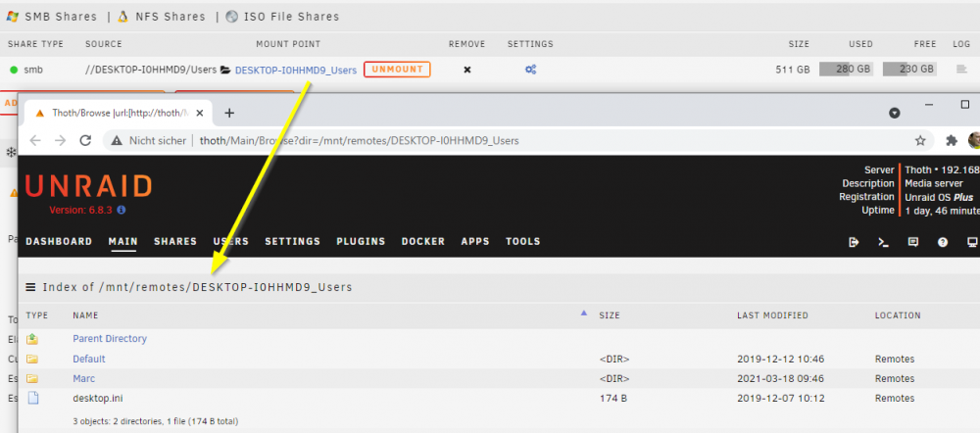
Task: Open the Parent Directory link
Action: [110, 339]
